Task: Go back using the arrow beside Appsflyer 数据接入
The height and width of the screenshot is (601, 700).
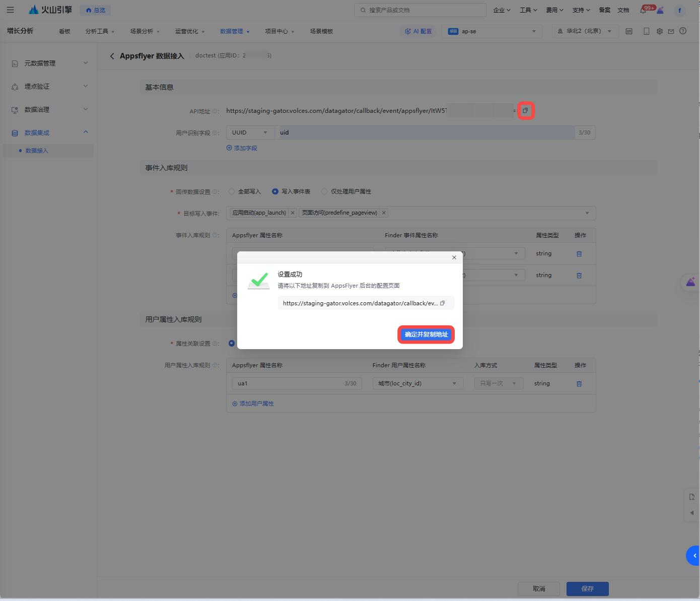Action: coord(112,56)
